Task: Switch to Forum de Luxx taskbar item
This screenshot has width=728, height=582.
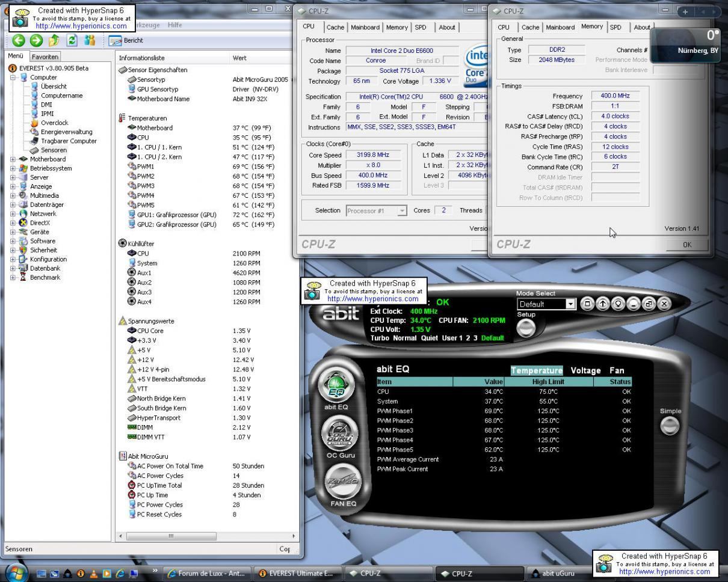Action: click(206, 574)
